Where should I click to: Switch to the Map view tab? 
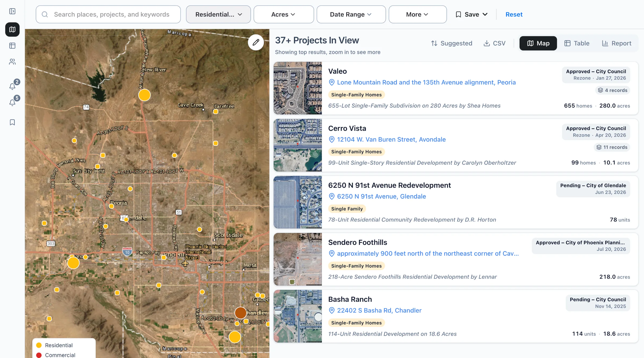click(x=538, y=43)
